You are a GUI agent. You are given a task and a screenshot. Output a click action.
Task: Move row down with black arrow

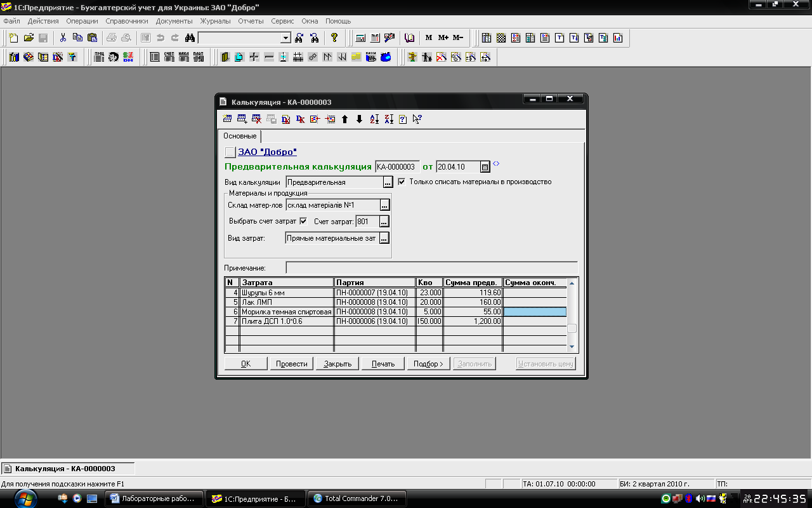(x=359, y=119)
